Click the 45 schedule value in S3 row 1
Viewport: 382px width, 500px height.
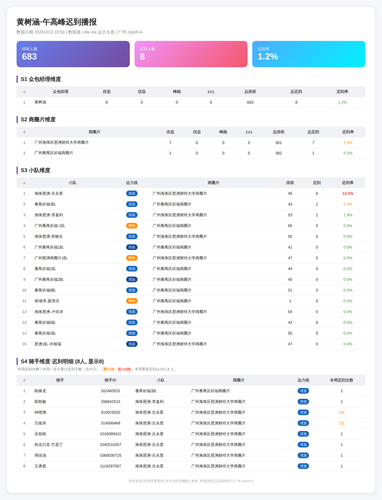[x=290, y=193]
